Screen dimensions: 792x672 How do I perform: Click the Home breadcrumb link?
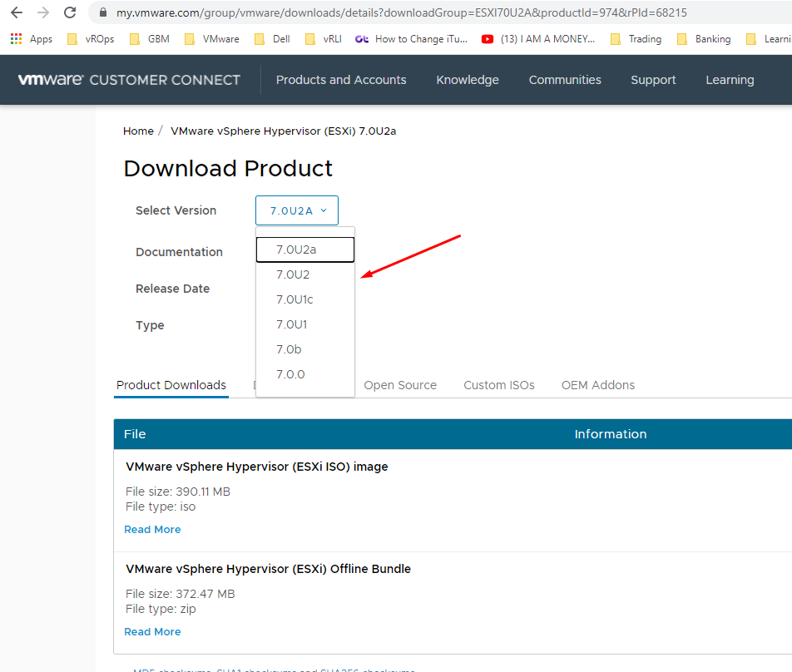[138, 131]
